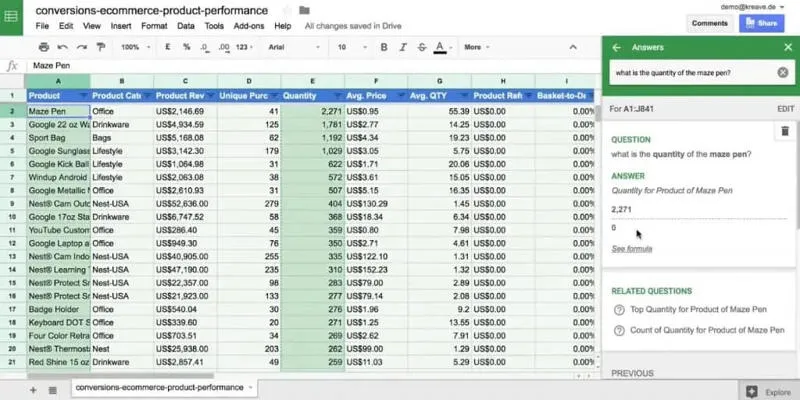Image resolution: width=800 pixels, height=400 pixels.
Task: Toggle strikethrough formatting
Action: (x=421, y=47)
